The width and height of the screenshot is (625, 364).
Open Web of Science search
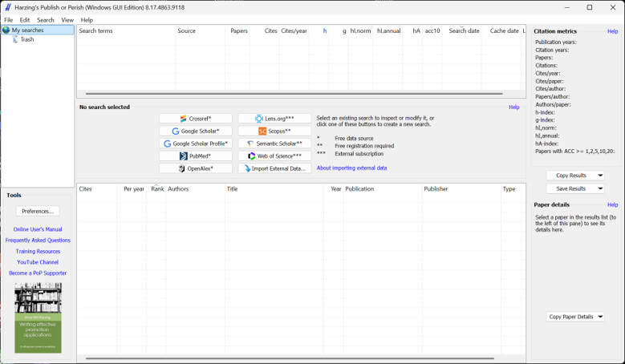[274, 156]
